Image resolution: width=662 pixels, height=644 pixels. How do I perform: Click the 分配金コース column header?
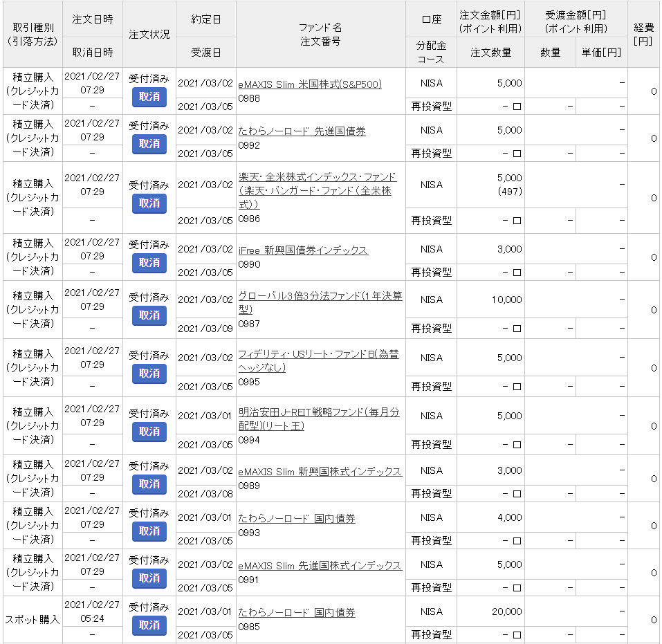coord(431,53)
